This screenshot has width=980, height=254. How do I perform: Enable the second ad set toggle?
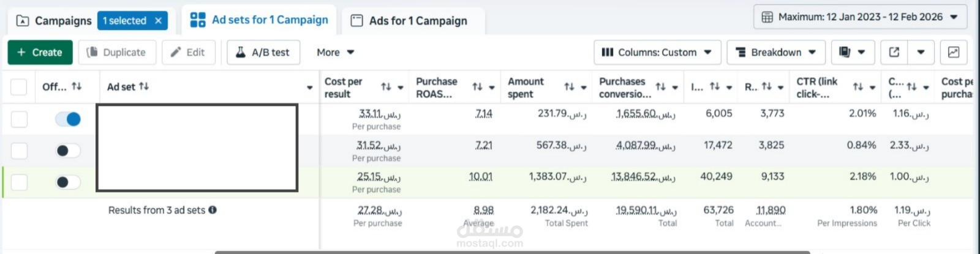pyautogui.click(x=68, y=151)
